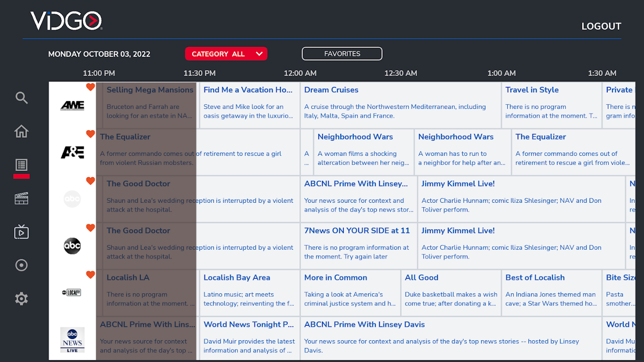Open the Find Me a Vacation Ho... program
The image size is (644, 362).
pyautogui.click(x=250, y=105)
